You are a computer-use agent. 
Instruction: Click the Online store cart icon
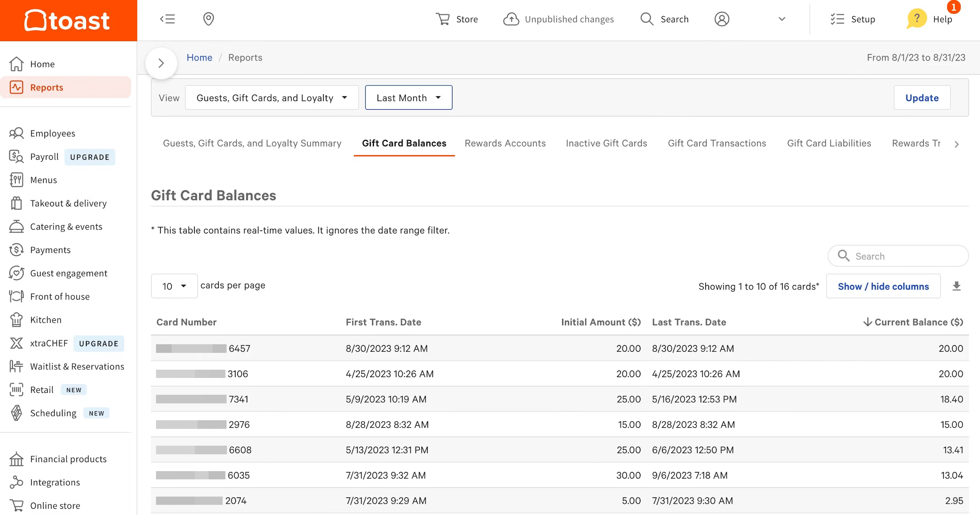coord(16,505)
